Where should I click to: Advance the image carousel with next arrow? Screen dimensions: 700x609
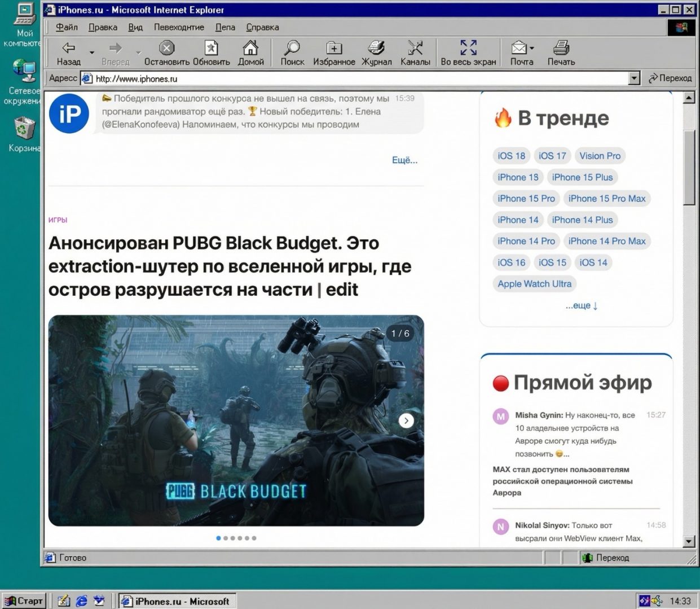[x=406, y=420]
